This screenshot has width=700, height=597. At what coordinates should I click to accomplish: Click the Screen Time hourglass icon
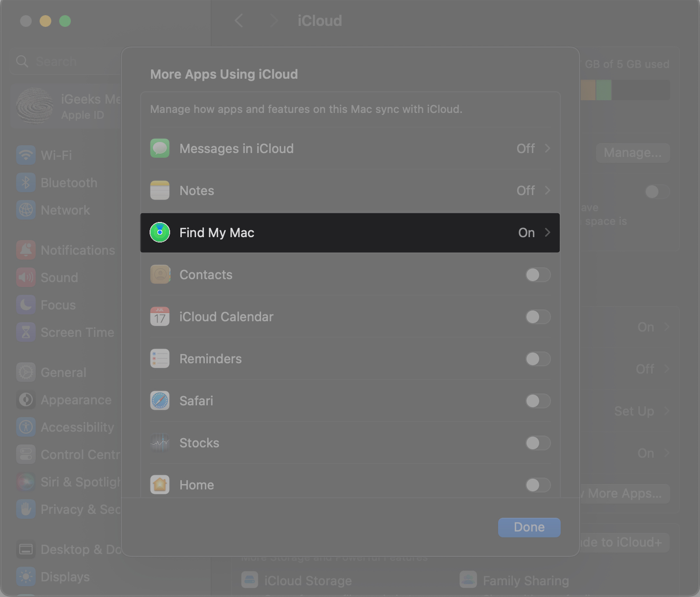point(26,332)
